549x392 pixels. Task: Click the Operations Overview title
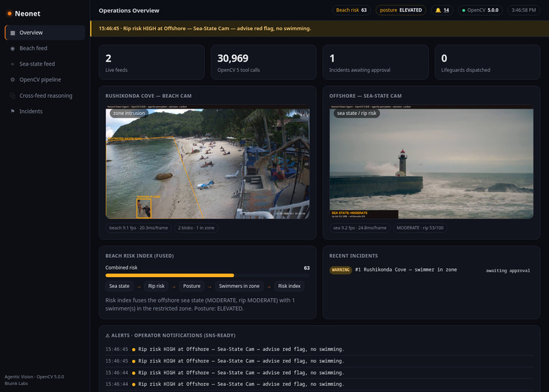[x=129, y=10]
